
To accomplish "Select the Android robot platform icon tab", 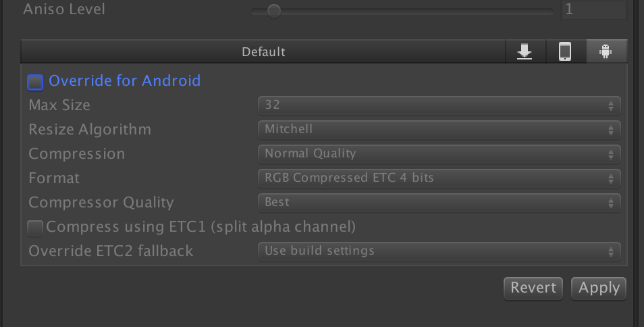I will 606,51.
